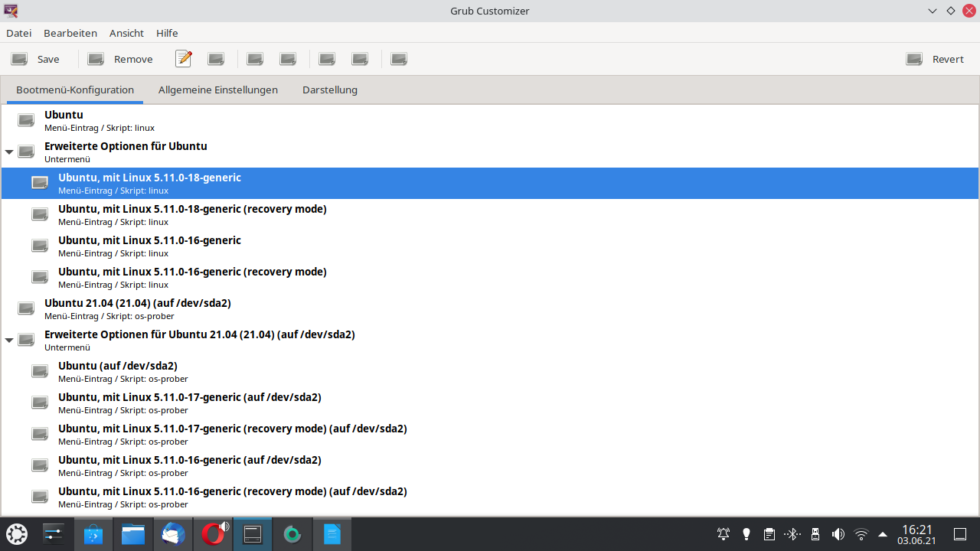This screenshot has height=551, width=980.
Task: Open the clipboard tray icon
Action: click(x=769, y=534)
